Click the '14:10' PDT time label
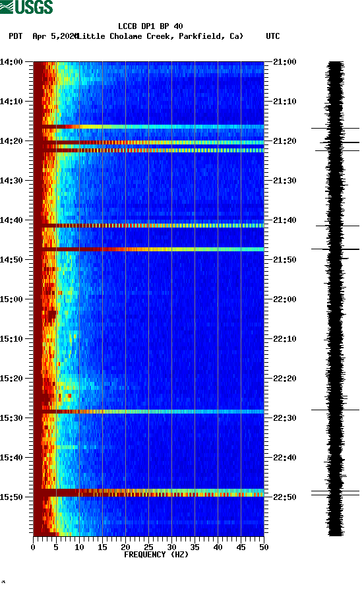 click(x=11, y=102)
